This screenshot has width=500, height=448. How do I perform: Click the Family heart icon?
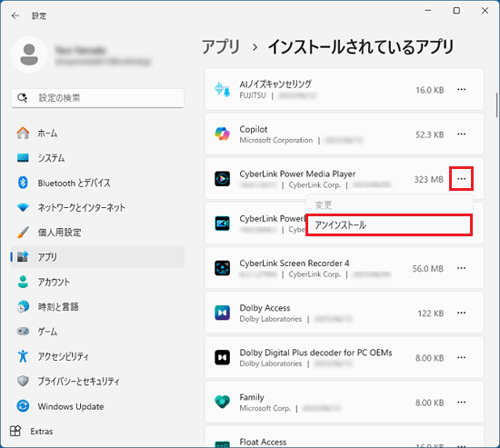(x=222, y=402)
